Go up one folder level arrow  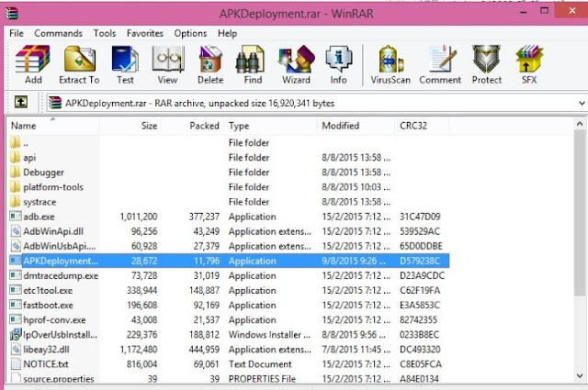tap(20, 102)
